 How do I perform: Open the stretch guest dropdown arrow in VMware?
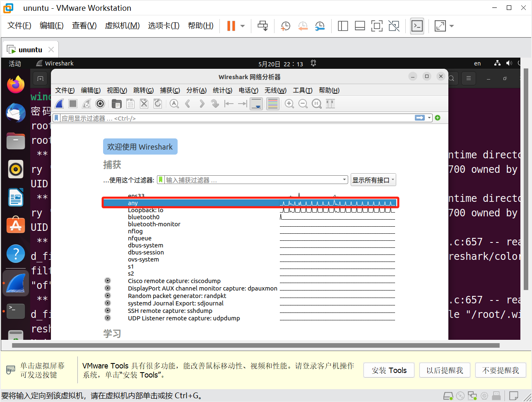452,26
